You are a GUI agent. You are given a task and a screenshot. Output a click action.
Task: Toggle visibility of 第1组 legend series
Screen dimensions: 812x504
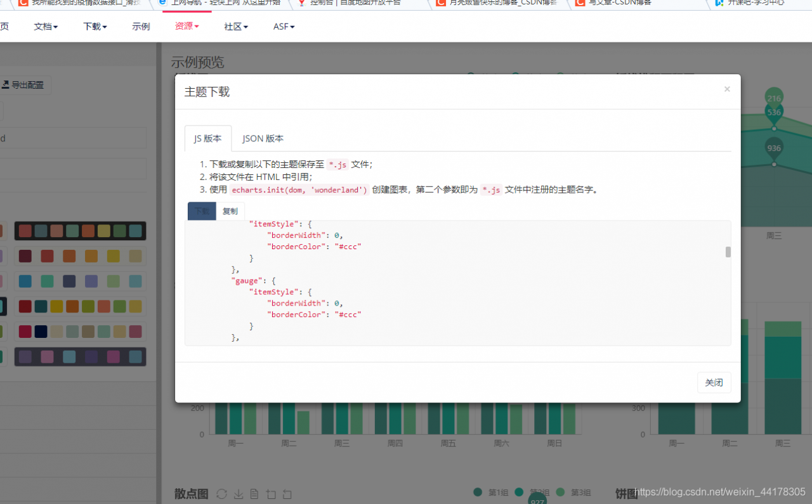coord(478,492)
